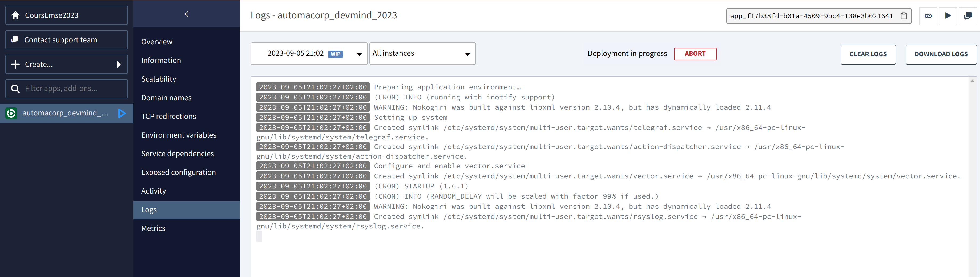
Task: Open the 2023-09-05 21:02 deployment dropdown
Action: [309, 54]
